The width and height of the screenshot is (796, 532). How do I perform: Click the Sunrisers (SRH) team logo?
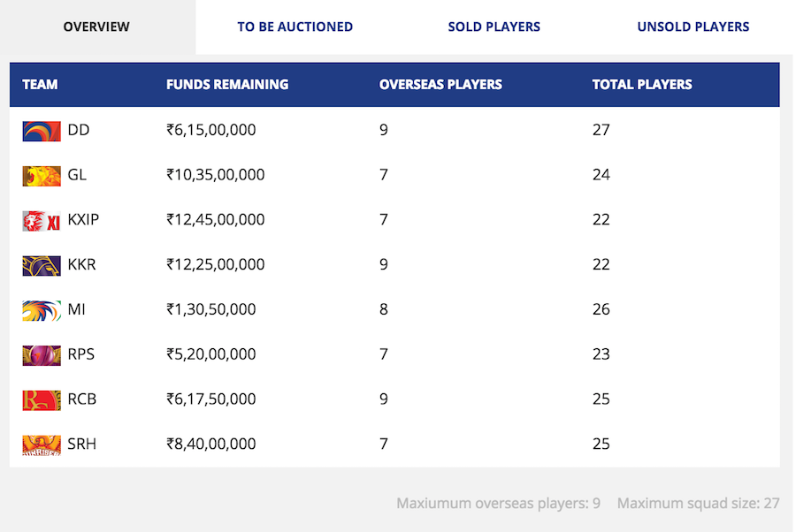coord(42,445)
